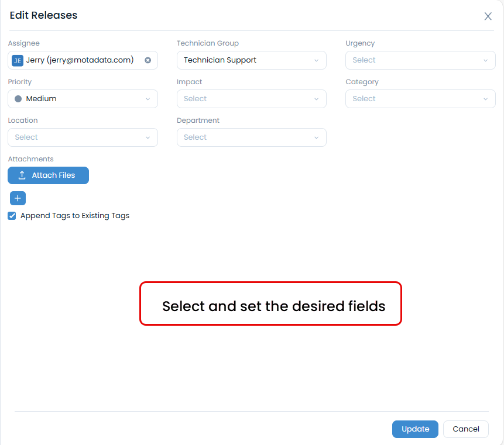
Task: Change the Priority from Medium
Action: [82, 99]
